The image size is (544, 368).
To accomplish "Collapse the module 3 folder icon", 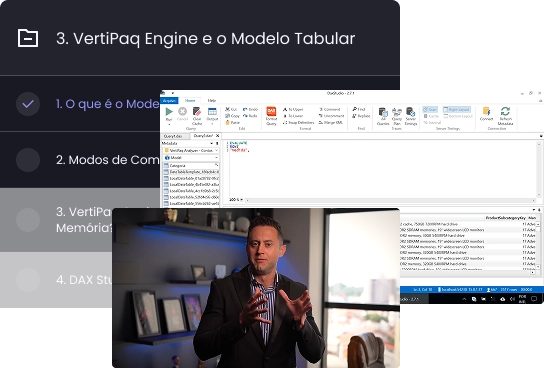I will 28,38.
